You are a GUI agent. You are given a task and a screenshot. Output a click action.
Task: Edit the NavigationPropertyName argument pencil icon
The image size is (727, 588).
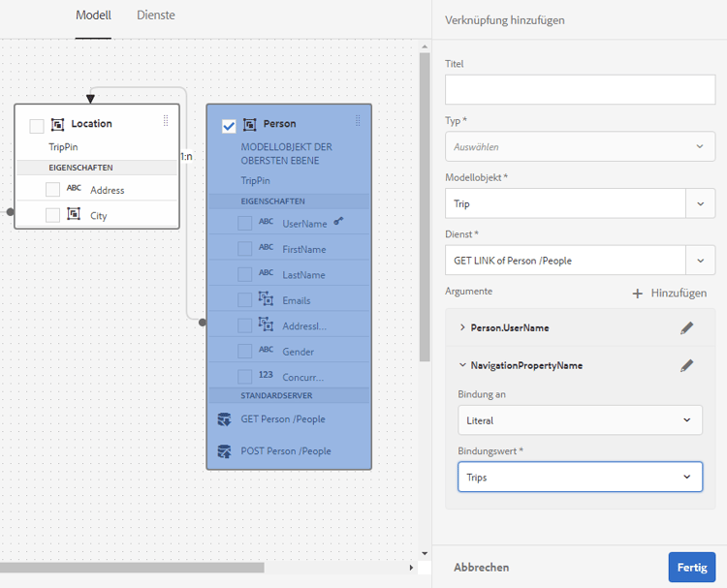[687, 365]
